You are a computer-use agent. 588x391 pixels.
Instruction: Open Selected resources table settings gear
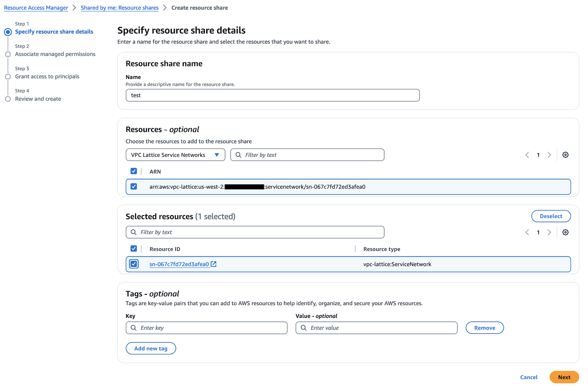[565, 232]
